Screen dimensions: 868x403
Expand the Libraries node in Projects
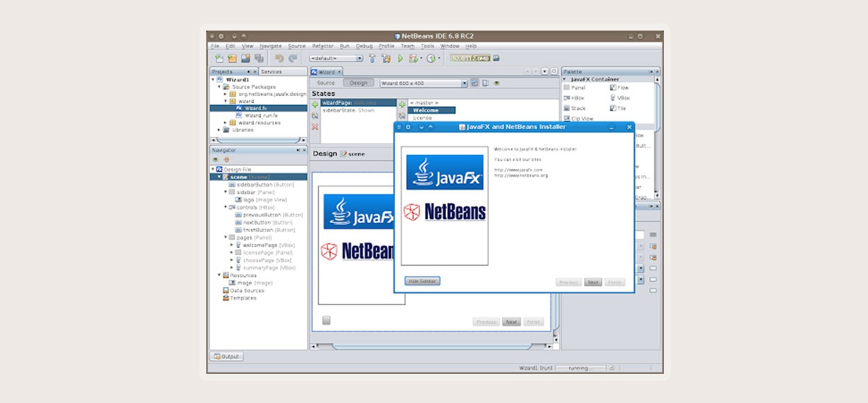(x=219, y=129)
